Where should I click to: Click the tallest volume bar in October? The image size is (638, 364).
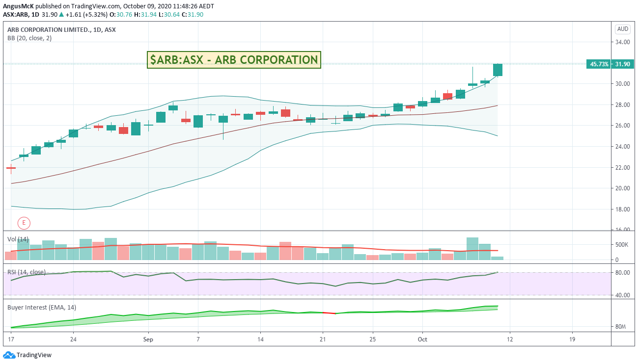click(x=472, y=249)
